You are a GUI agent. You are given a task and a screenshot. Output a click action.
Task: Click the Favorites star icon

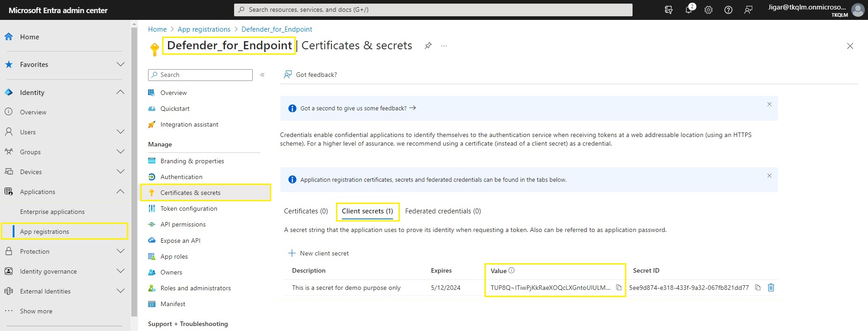click(x=9, y=65)
